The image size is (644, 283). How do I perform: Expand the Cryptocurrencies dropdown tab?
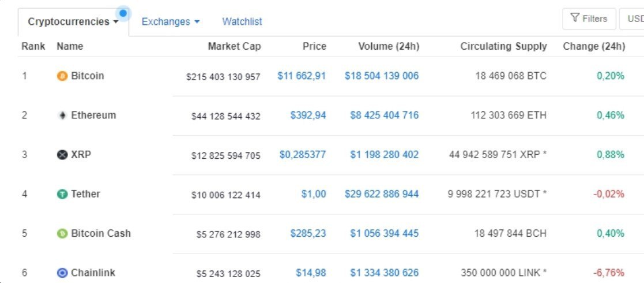click(x=73, y=22)
